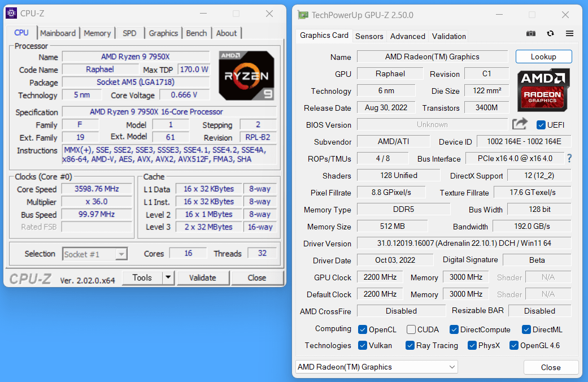Expand the Tools dropdown arrow in CPU-Z

(168, 277)
